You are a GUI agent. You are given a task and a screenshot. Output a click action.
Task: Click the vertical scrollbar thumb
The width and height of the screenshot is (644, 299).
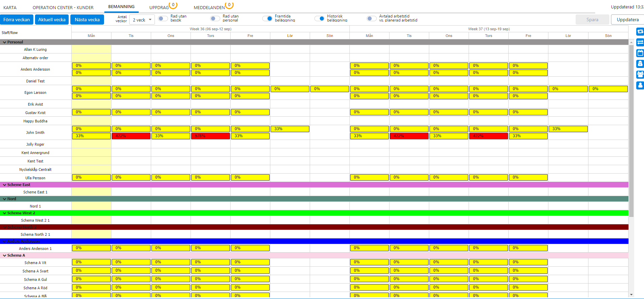click(631, 131)
